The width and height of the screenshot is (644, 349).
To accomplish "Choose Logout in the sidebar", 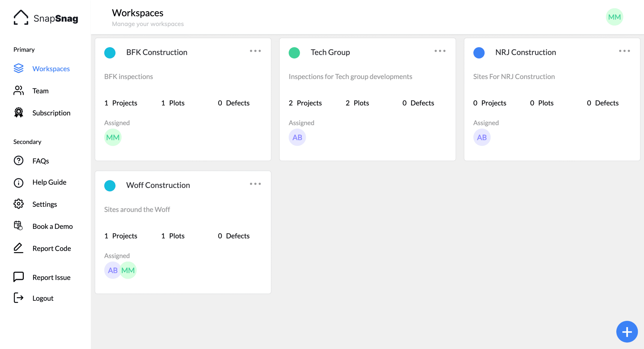I will pos(43,298).
